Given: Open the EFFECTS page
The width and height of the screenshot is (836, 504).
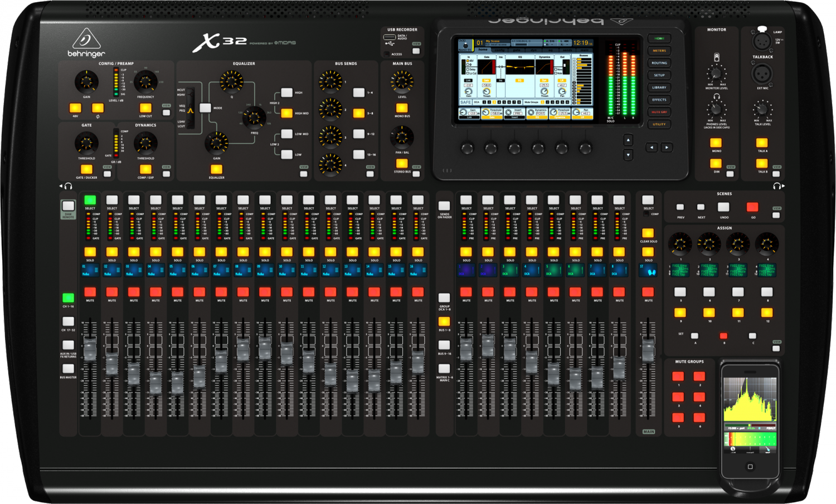Looking at the screenshot, I should 659,99.
